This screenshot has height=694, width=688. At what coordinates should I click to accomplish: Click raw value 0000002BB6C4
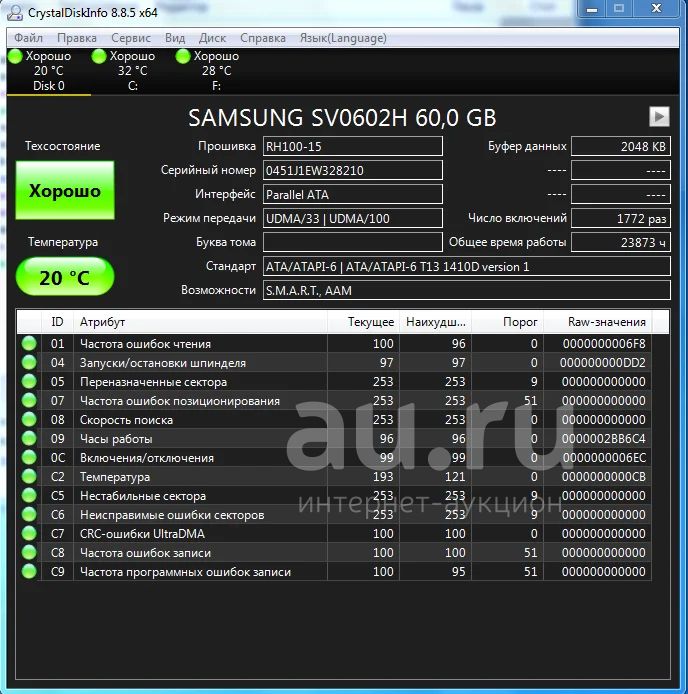(x=603, y=439)
